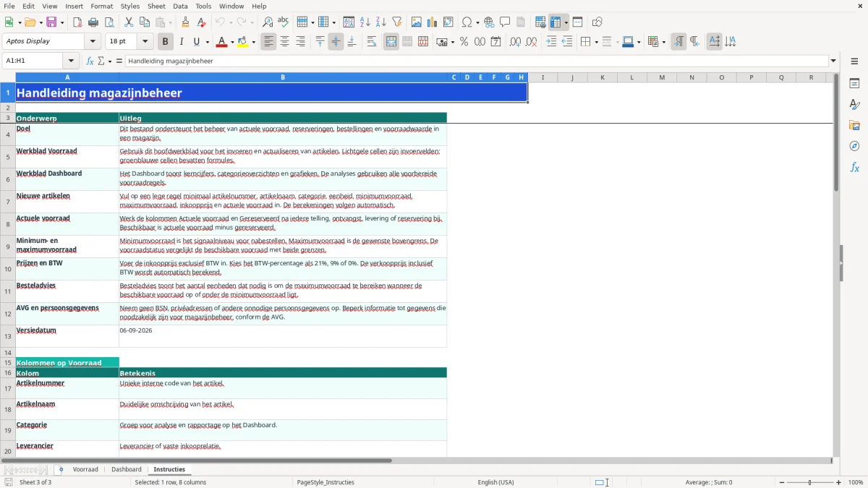This screenshot has height=488, width=868.
Task: Toggle Bold formatting button
Action: (x=166, y=42)
